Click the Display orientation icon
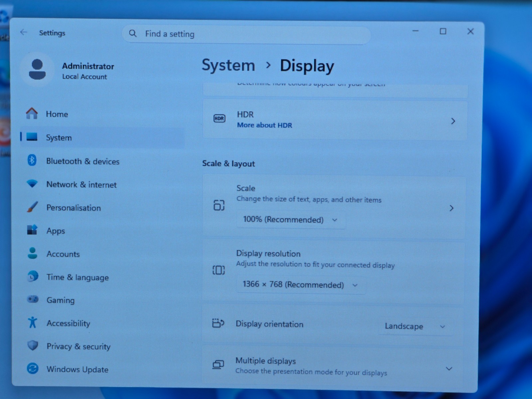This screenshot has height=399, width=532. point(218,323)
